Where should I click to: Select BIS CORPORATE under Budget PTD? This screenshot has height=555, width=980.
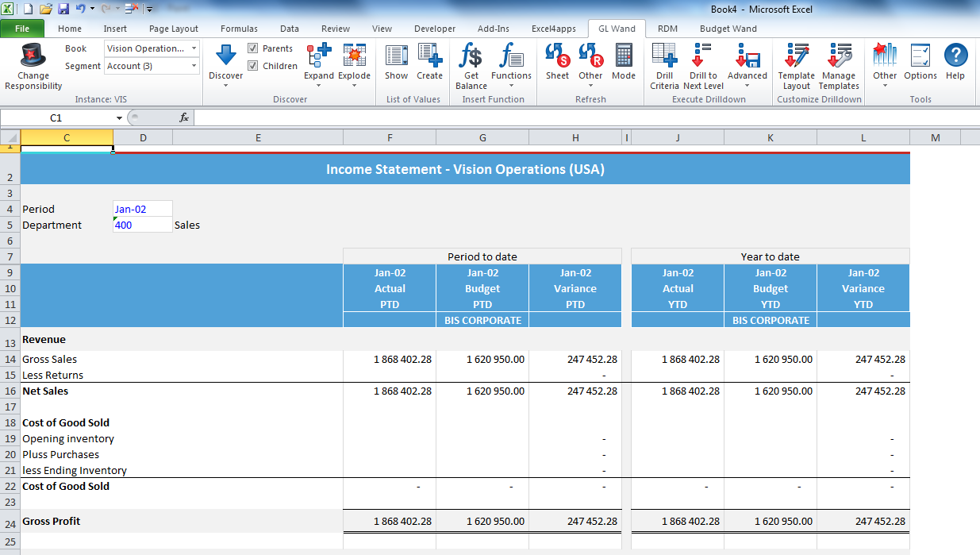(482, 320)
